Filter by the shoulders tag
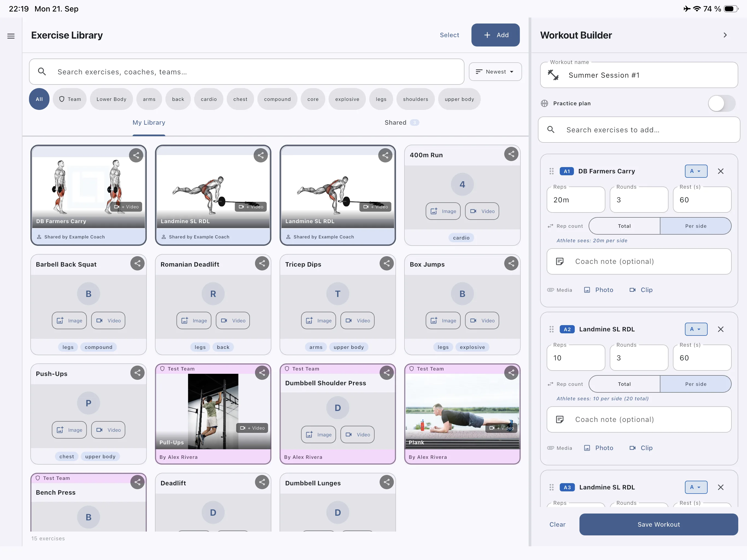This screenshot has height=560, width=747. pyautogui.click(x=415, y=99)
